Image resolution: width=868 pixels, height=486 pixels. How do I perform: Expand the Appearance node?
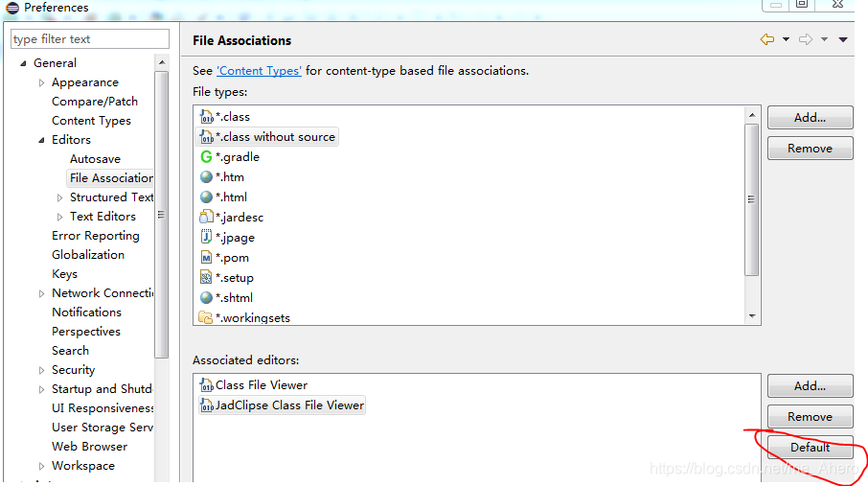click(x=41, y=82)
